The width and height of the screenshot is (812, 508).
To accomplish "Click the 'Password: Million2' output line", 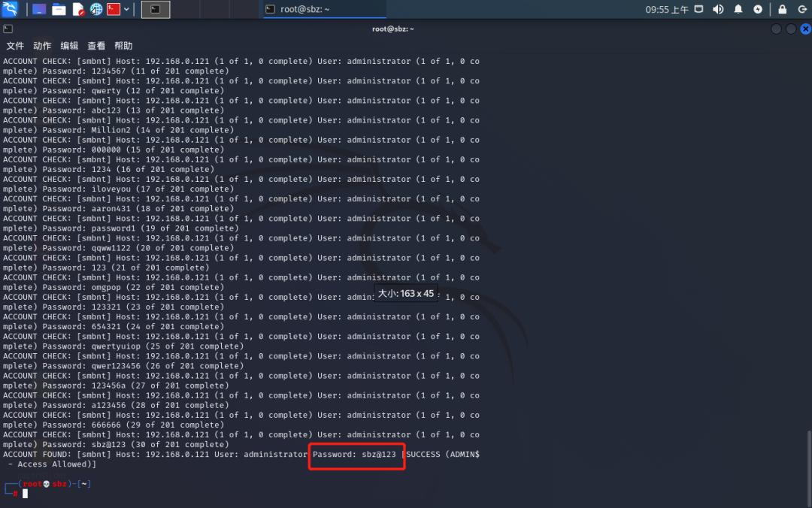I will click(119, 130).
